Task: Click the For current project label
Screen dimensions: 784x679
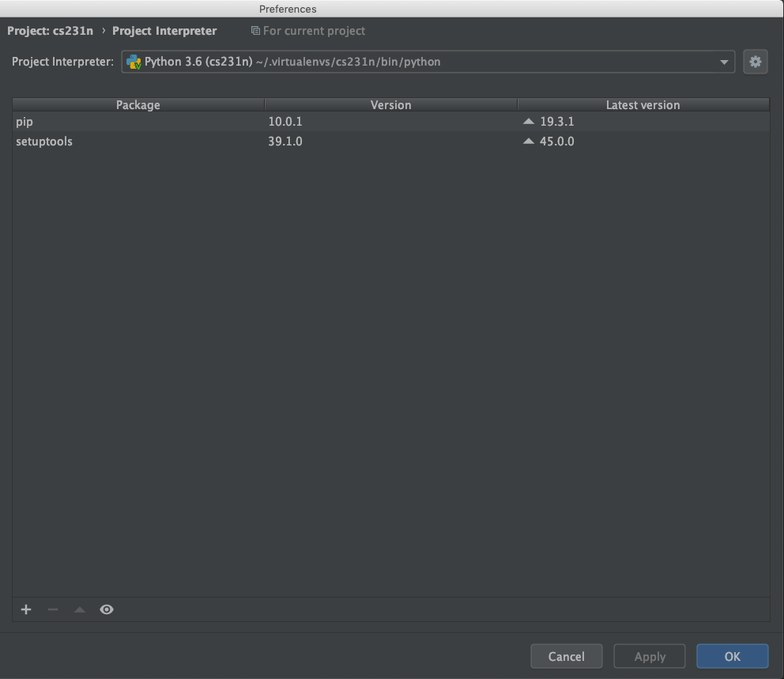Action: (314, 31)
